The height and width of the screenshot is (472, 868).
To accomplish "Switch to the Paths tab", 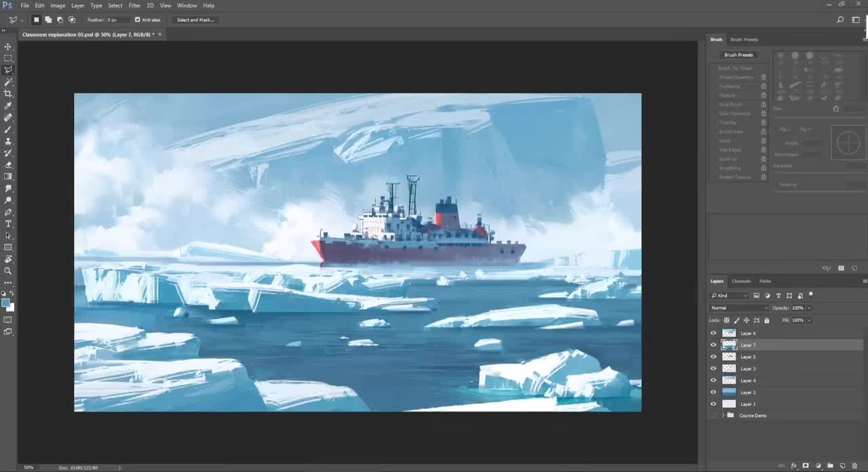I will 765,281.
